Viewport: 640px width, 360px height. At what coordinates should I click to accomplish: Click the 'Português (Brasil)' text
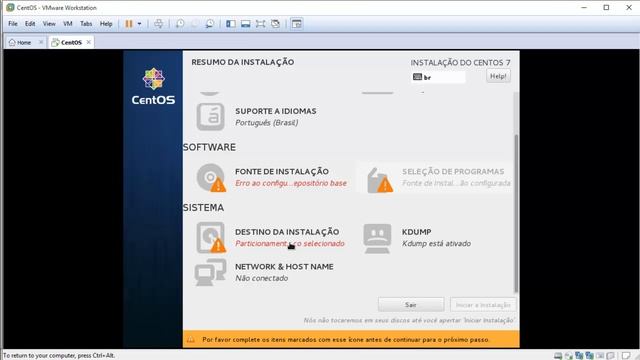click(267, 123)
